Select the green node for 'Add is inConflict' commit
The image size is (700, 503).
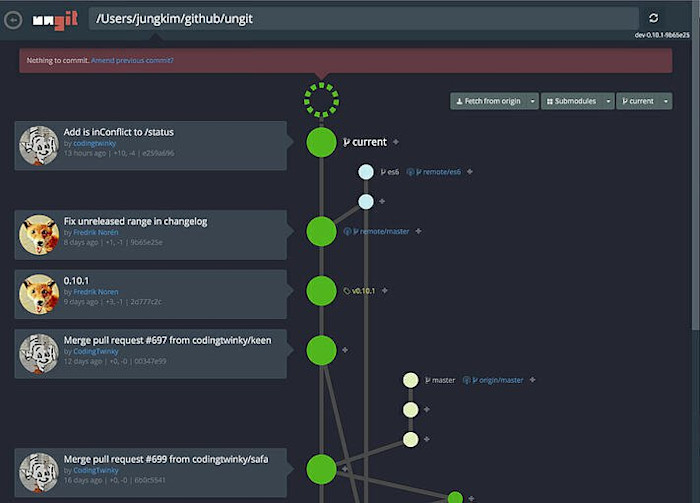[x=321, y=142]
